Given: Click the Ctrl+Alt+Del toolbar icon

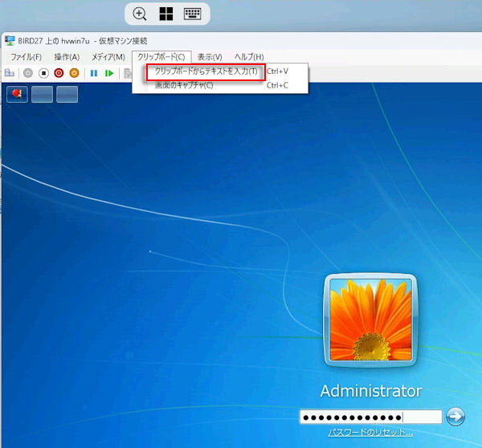Looking at the screenshot, I should tap(10, 73).
